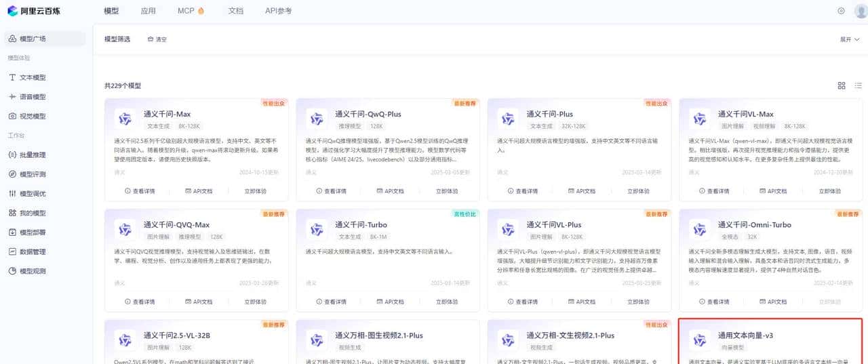Click the 文本生成 tag on 通义千问-Max
Viewport: 868px width, 364px height.
point(157,126)
